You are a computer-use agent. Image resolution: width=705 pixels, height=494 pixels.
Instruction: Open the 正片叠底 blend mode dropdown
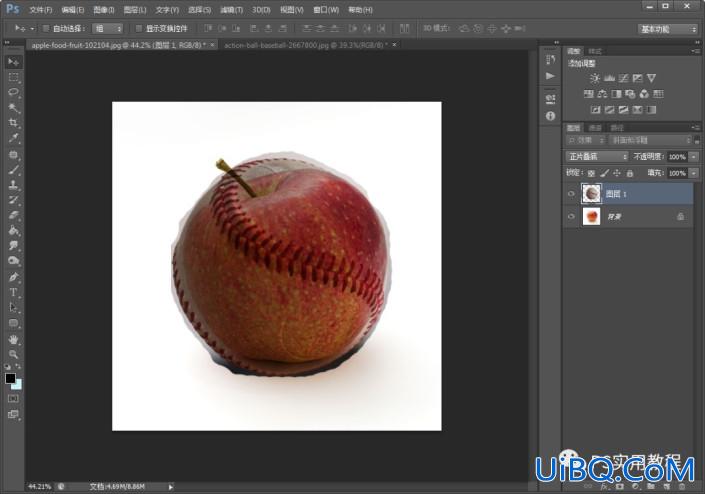[x=597, y=156]
